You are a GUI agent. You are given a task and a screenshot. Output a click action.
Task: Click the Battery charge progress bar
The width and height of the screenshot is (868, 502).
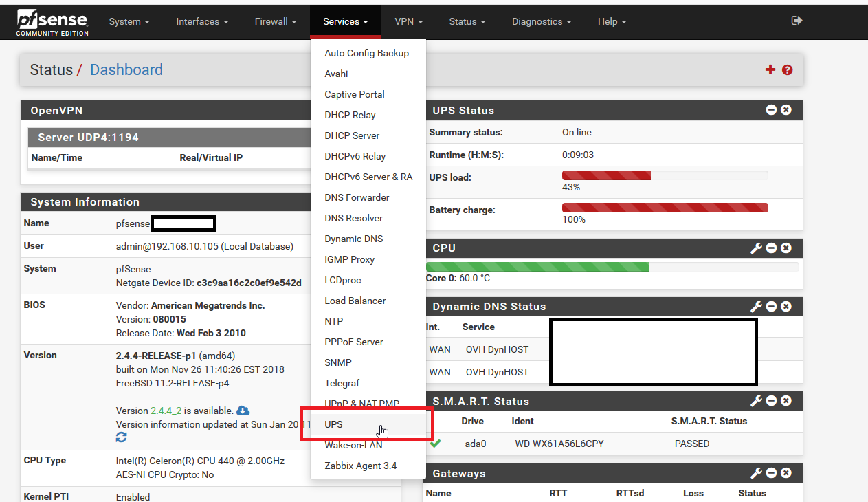(x=665, y=208)
